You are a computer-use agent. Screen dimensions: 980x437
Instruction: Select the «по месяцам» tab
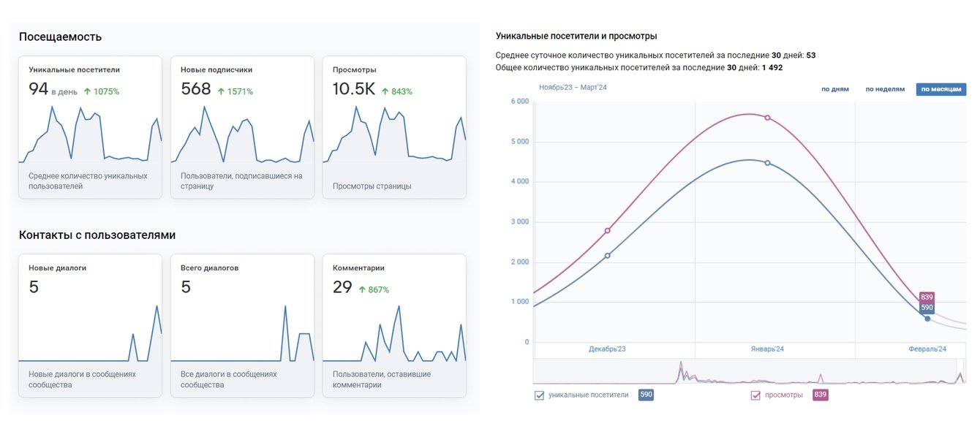coord(941,89)
